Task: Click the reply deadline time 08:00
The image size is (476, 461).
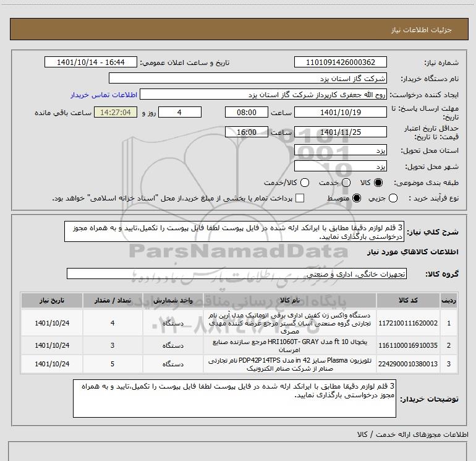Action: [247, 112]
